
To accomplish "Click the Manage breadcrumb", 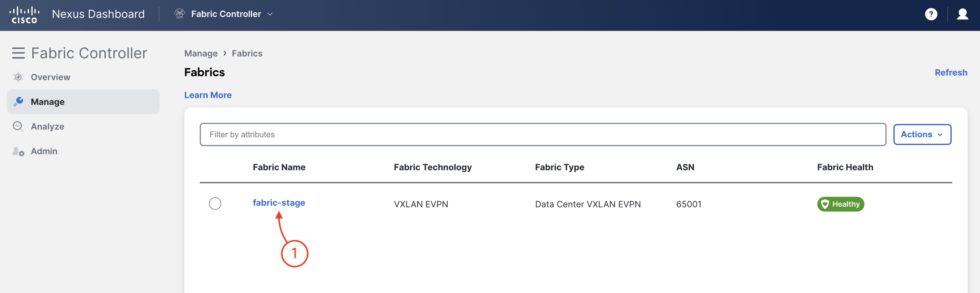I will click(x=201, y=53).
